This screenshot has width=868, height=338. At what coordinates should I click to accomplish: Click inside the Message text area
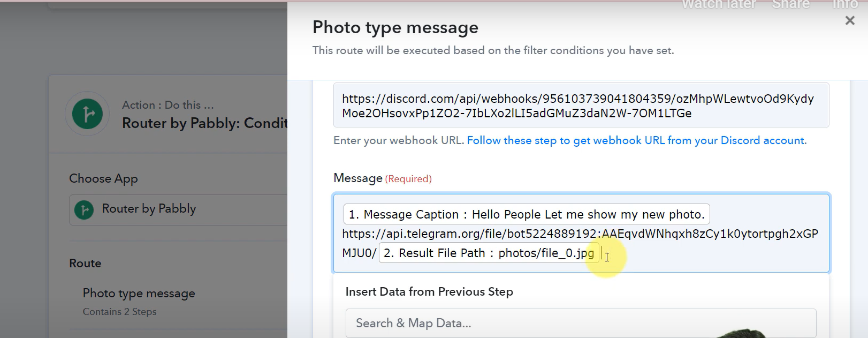(x=581, y=233)
